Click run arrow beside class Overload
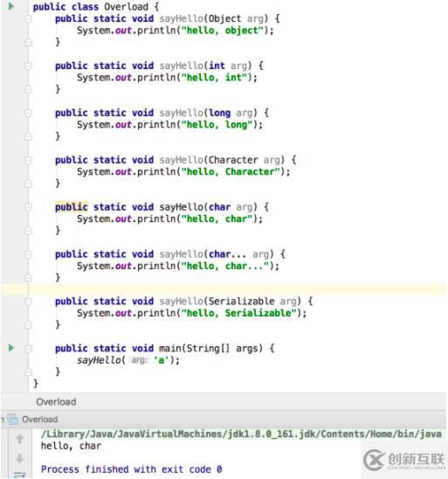The height and width of the screenshot is (479, 448). click(11, 6)
